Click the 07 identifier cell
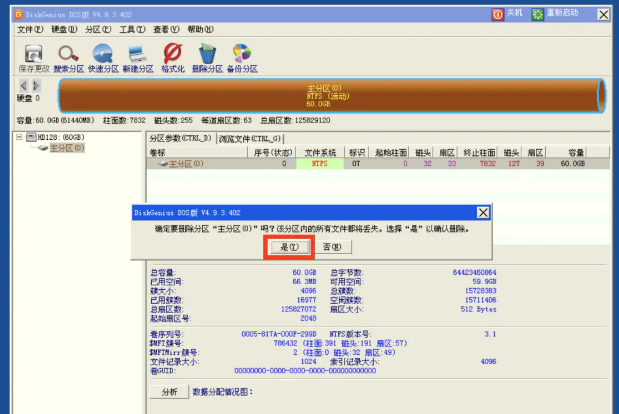619x414 pixels. [356, 163]
